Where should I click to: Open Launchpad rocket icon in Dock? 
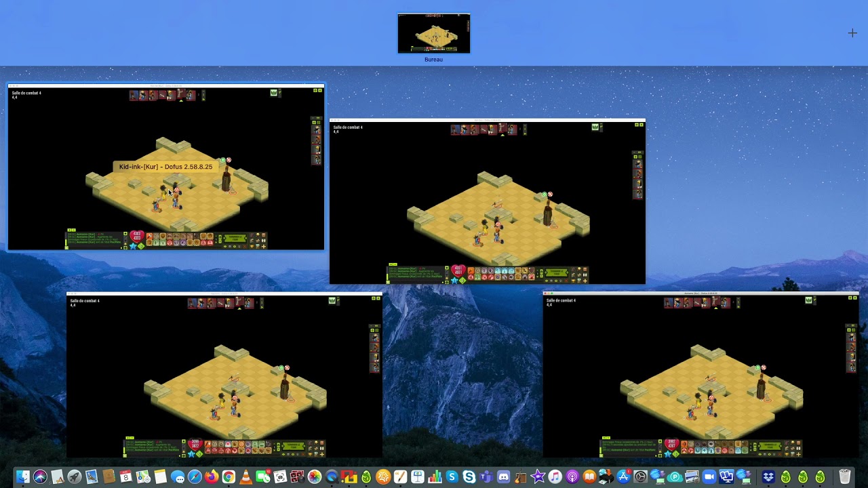(x=74, y=477)
